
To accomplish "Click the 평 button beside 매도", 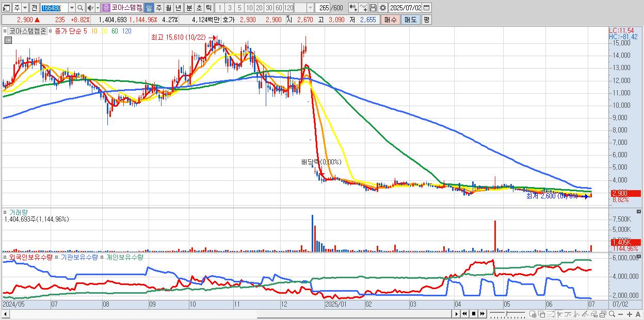I will coord(426,20).
